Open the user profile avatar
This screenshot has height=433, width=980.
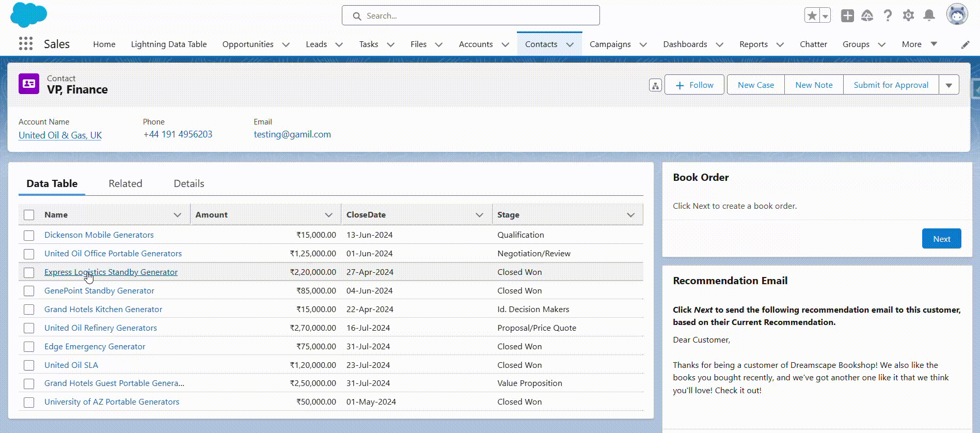[x=957, y=14]
